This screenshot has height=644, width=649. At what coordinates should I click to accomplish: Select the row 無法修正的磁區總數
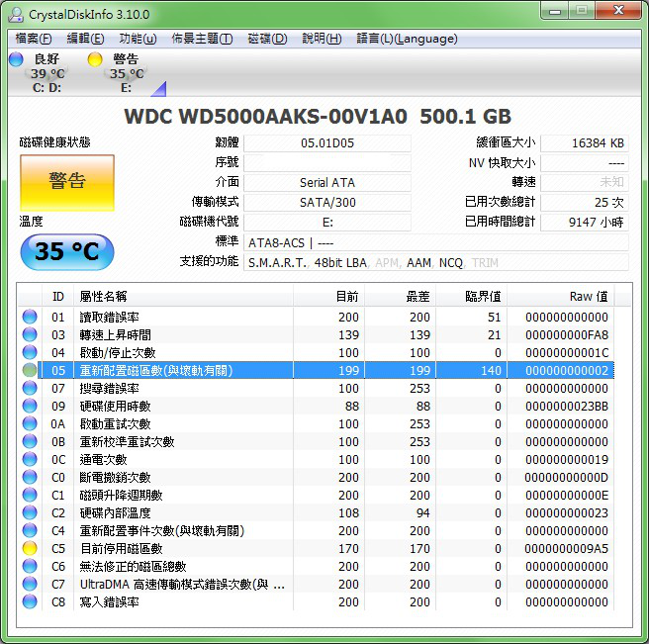(x=317, y=566)
